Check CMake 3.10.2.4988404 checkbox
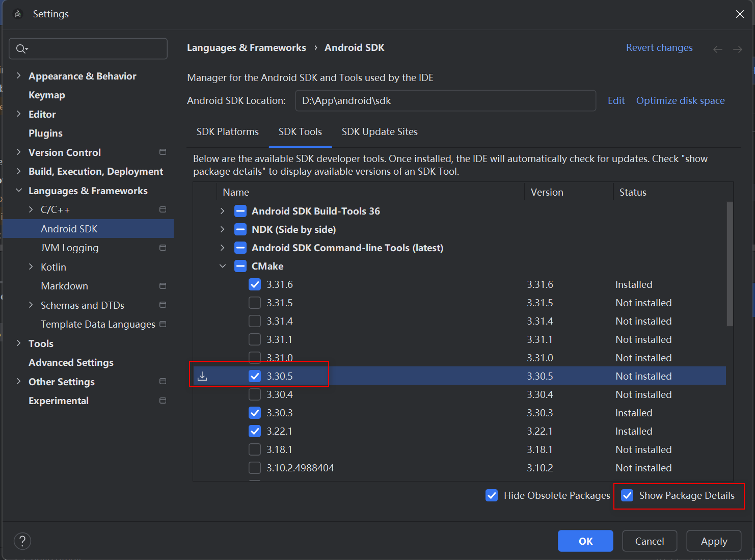 (255, 468)
